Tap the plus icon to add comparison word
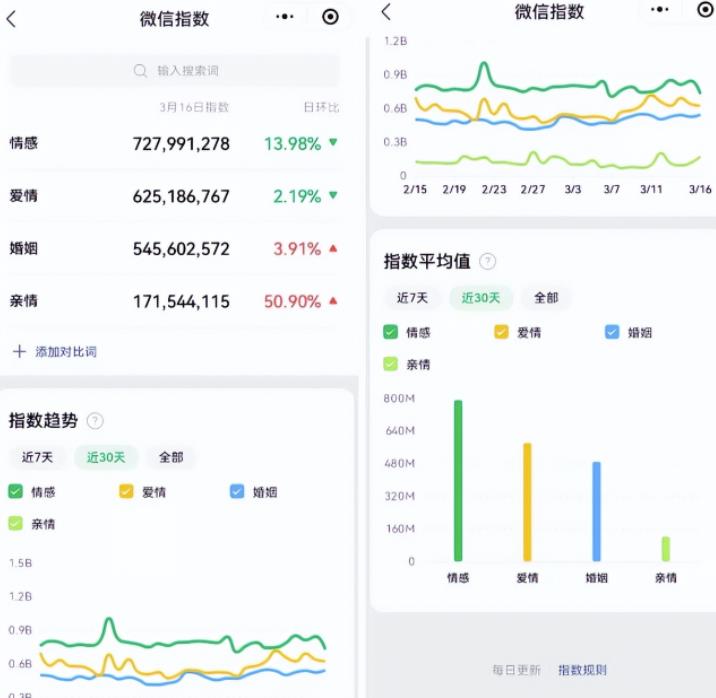716x698 pixels. click(18, 352)
